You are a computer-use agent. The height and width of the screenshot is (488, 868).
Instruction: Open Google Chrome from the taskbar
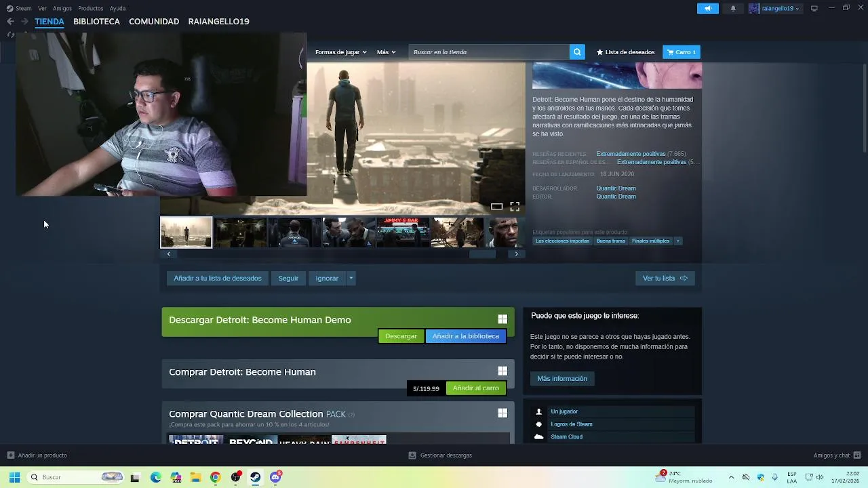215,477
